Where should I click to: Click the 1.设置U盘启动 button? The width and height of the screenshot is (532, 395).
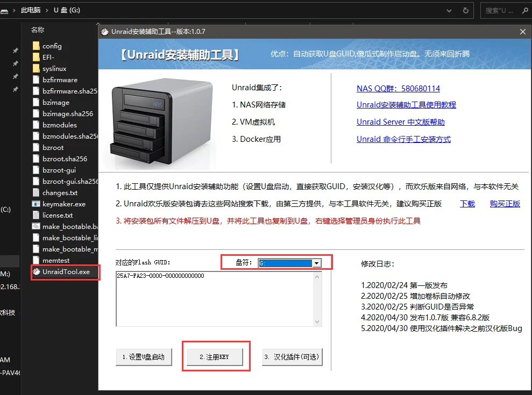click(x=144, y=357)
